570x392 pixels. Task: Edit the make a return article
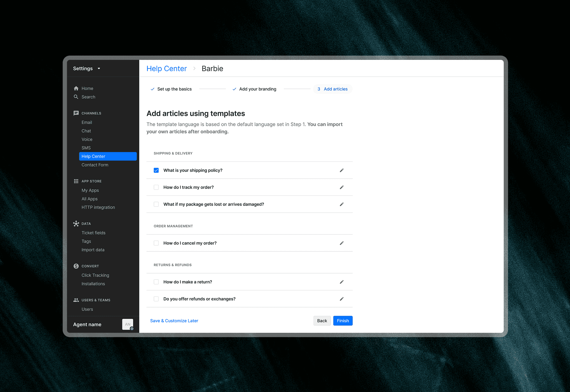341,282
